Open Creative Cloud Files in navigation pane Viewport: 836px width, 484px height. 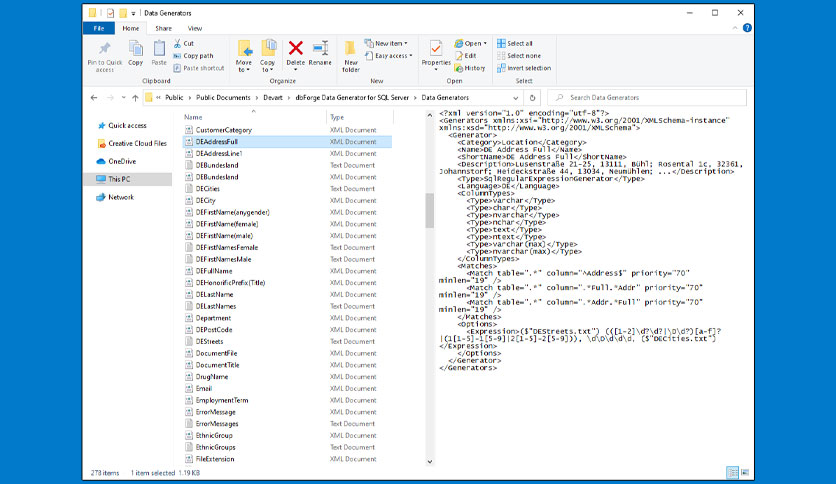132,143
